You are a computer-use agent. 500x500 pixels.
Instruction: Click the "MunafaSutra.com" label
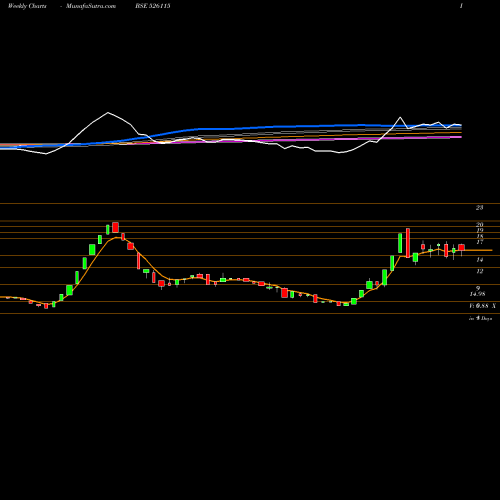pyautogui.click(x=91, y=6)
